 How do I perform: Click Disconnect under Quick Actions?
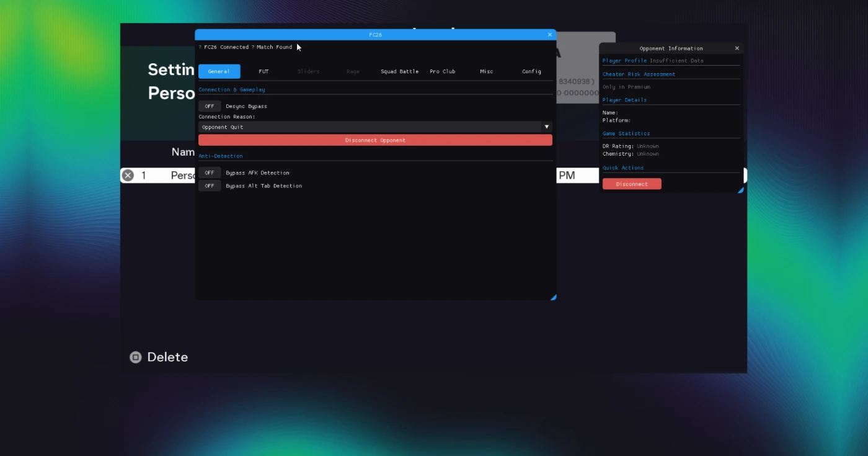632,184
